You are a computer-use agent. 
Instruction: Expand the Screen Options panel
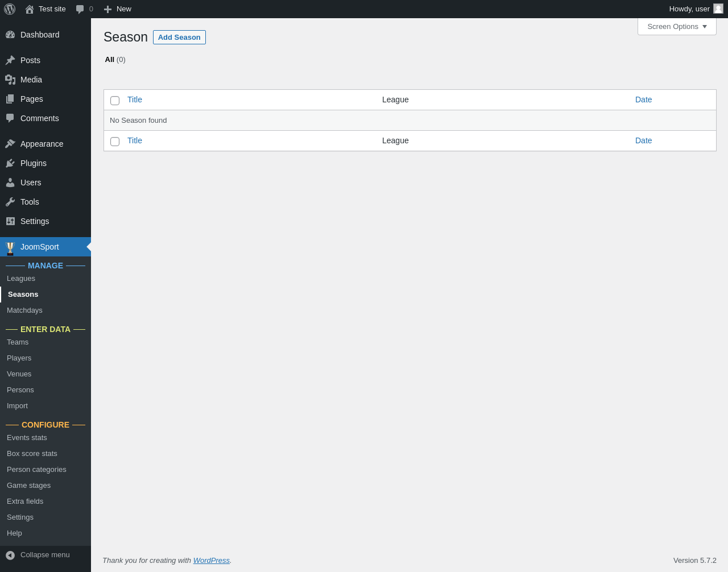coord(677,27)
